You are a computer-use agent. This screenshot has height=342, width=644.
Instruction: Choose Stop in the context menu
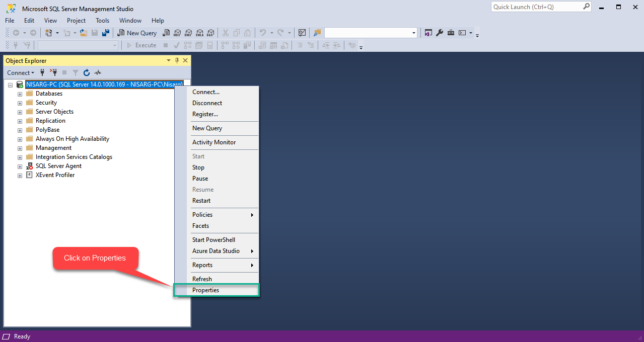pos(217,167)
